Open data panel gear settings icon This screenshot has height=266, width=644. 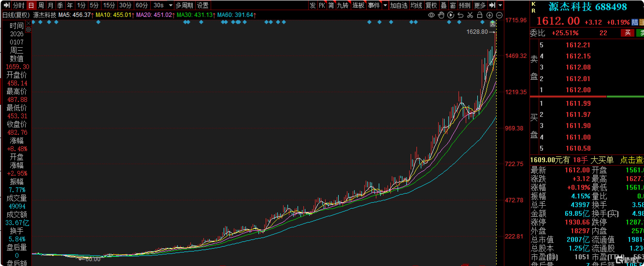(29, 29)
